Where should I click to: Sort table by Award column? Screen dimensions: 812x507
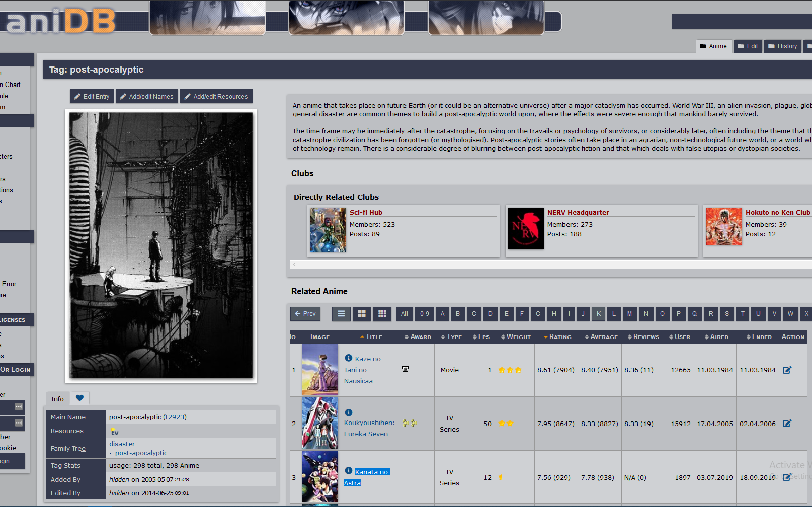coord(420,337)
